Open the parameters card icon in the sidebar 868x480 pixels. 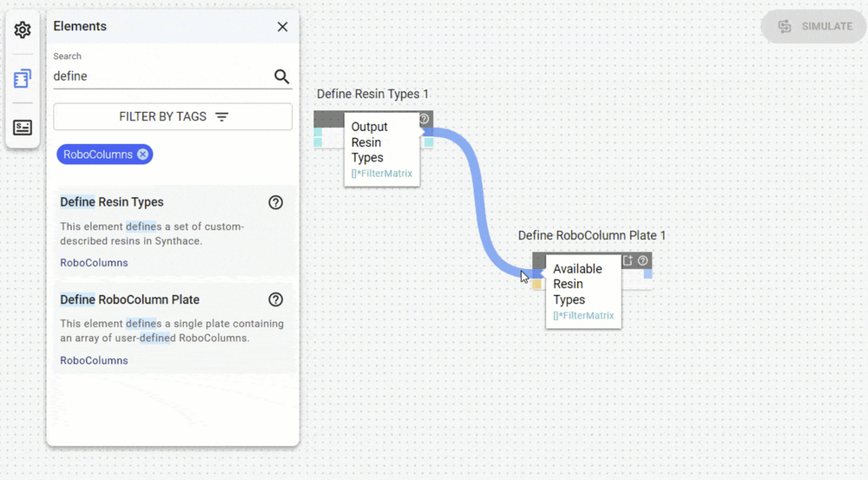pyautogui.click(x=23, y=128)
